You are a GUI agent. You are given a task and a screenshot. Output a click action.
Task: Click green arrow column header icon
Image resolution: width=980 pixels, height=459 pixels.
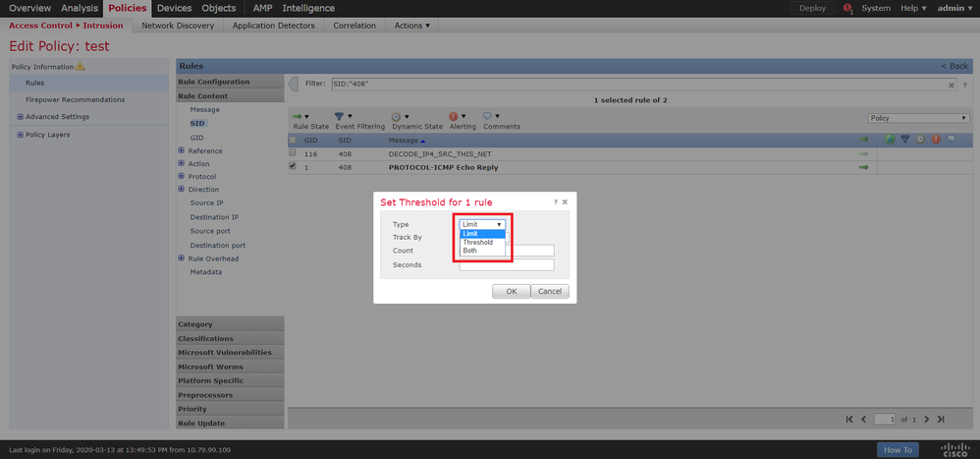click(864, 140)
